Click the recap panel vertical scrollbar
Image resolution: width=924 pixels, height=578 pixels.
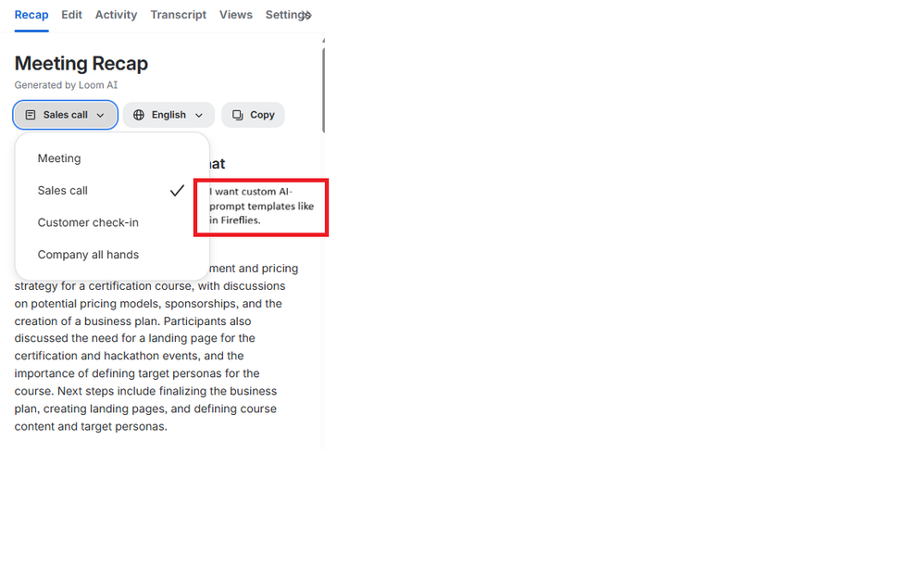tap(323, 90)
